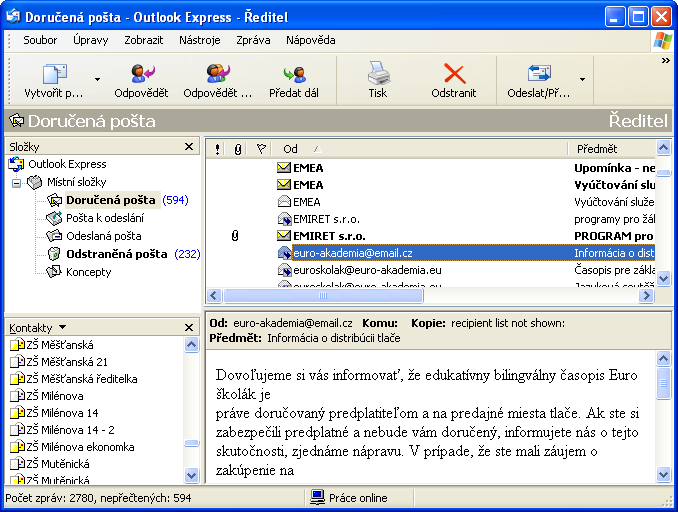Click the Předat dál forward icon
Screen dimensions: 678x512
[294, 74]
